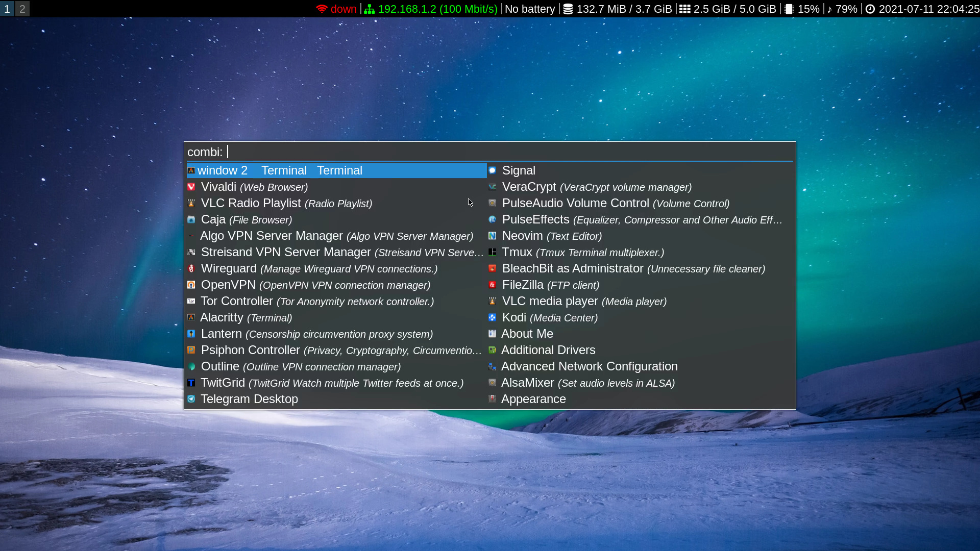
Task: Click the Neovim icon
Action: [493, 236]
